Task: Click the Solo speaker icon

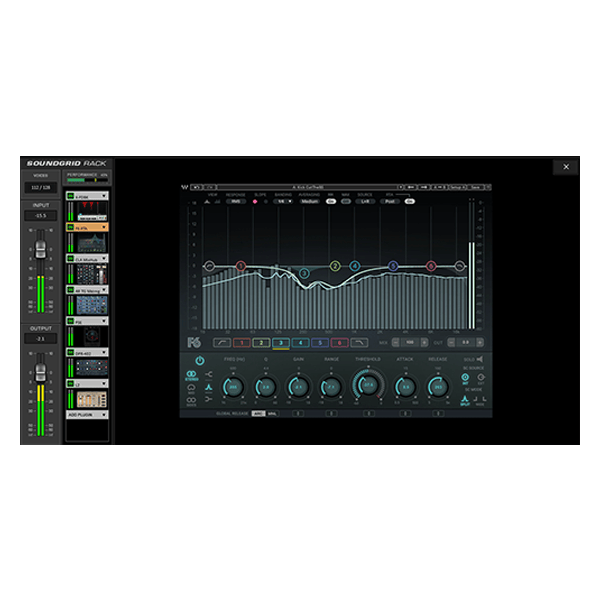Action: (480, 359)
